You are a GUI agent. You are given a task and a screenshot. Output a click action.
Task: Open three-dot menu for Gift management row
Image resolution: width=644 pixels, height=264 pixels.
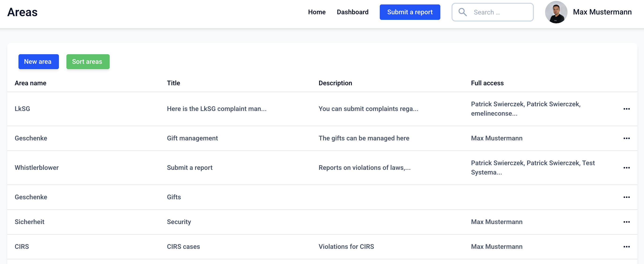pos(626,138)
